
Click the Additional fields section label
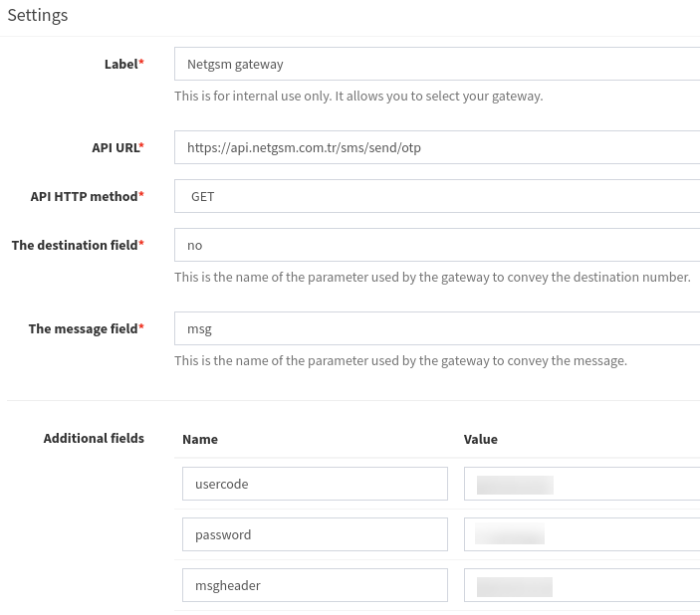94,438
